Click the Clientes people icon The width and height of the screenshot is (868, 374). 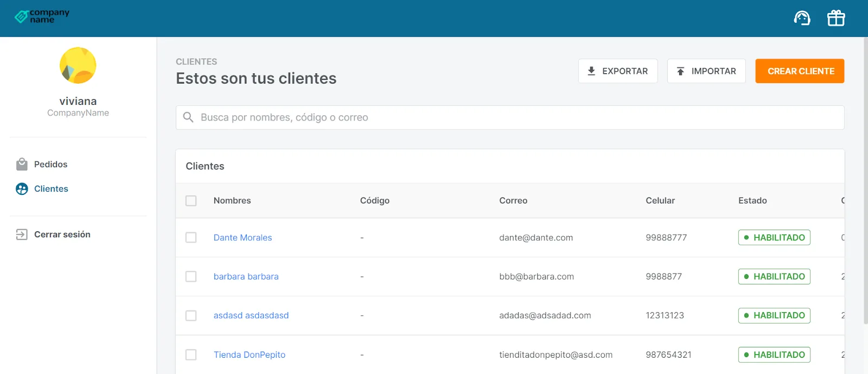[22, 189]
